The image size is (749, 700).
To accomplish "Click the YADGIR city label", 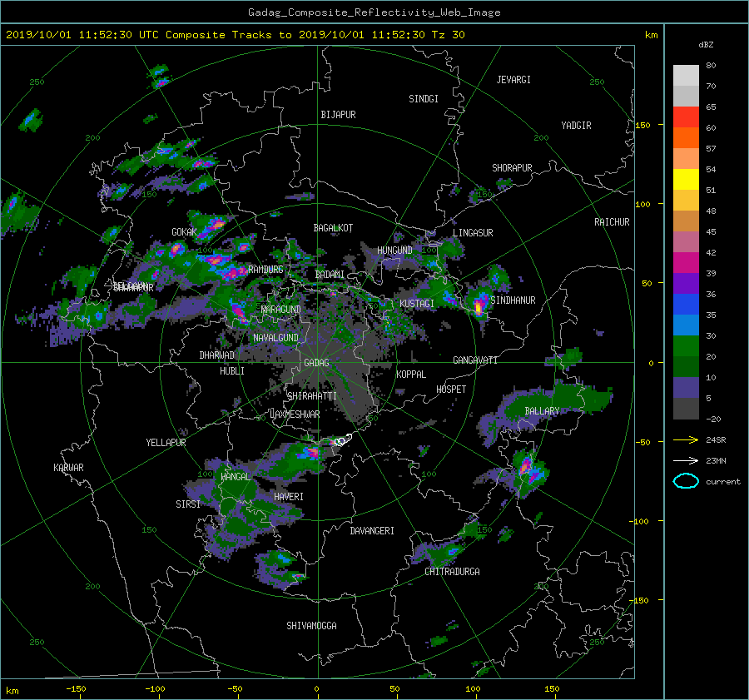I will click(x=576, y=126).
